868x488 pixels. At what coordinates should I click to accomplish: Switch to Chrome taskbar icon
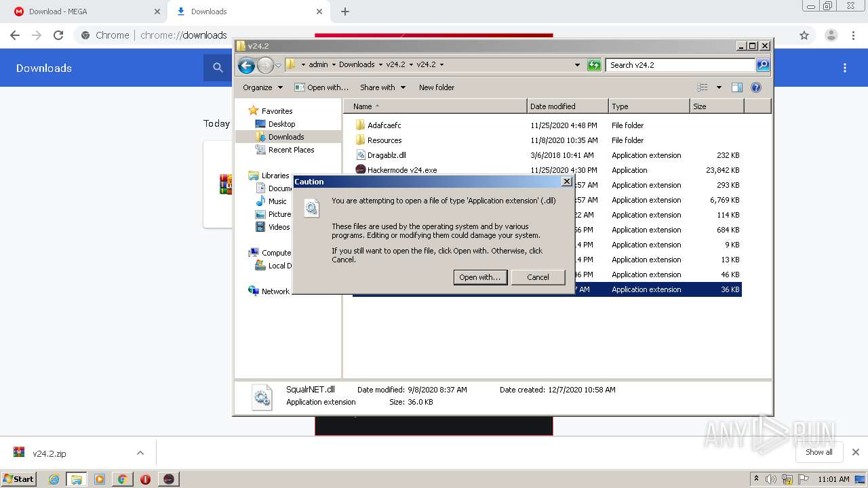tap(123, 479)
